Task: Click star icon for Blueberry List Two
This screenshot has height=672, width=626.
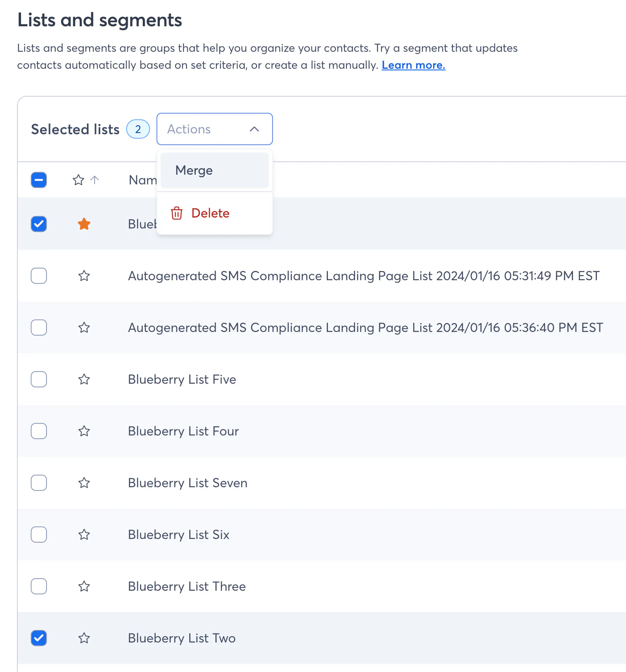Action: [x=84, y=638]
